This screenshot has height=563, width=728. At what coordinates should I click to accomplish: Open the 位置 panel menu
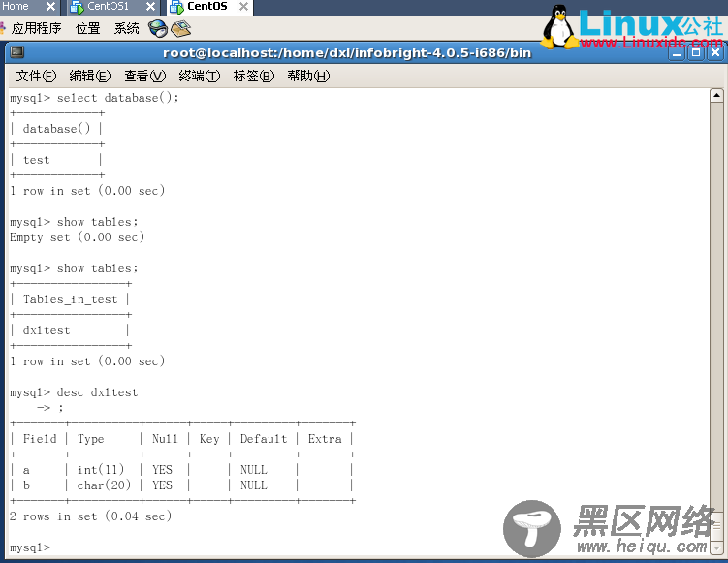pyautogui.click(x=88, y=28)
